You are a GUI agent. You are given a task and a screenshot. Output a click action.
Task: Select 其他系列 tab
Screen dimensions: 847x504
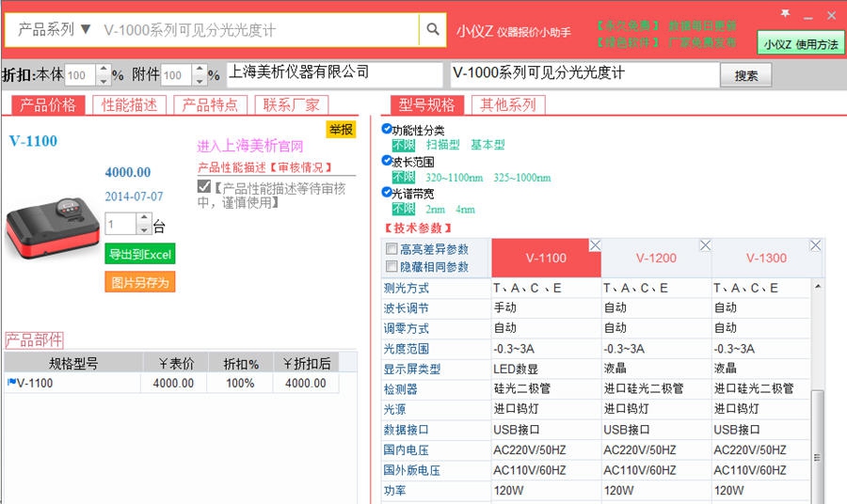(x=508, y=104)
